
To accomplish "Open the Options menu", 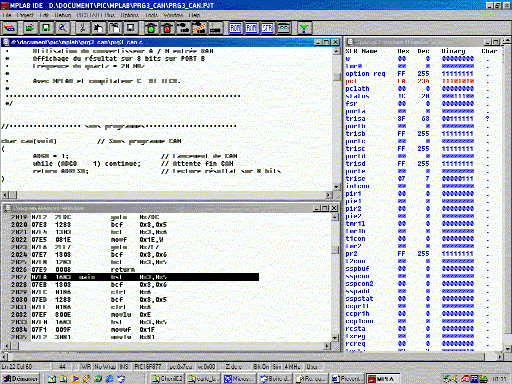I will 129,15.
